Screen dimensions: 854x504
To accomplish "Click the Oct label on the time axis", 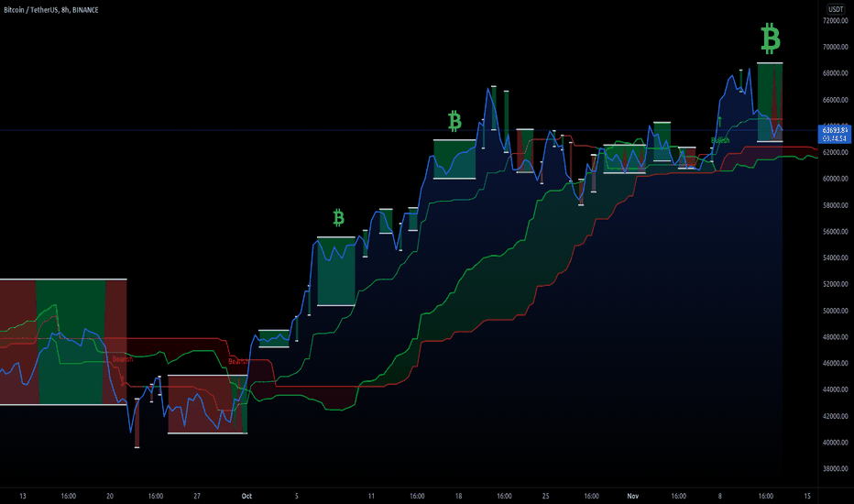I will click(x=246, y=496).
